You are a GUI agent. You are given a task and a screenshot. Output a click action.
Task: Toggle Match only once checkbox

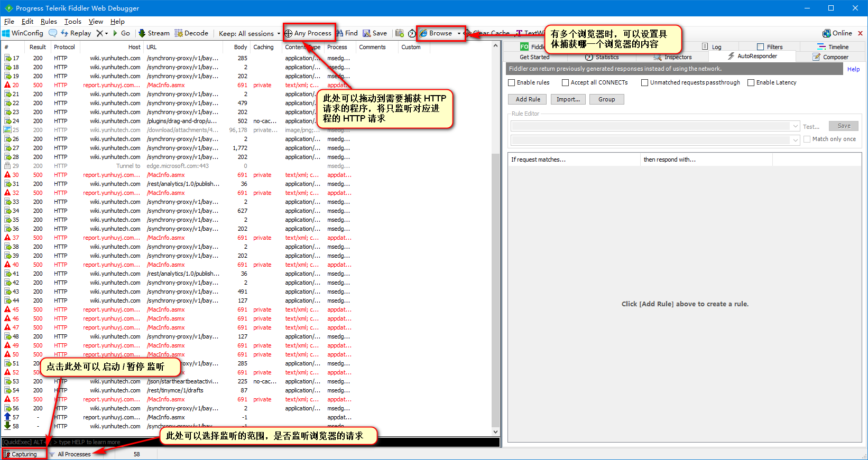pyautogui.click(x=807, y=139)
